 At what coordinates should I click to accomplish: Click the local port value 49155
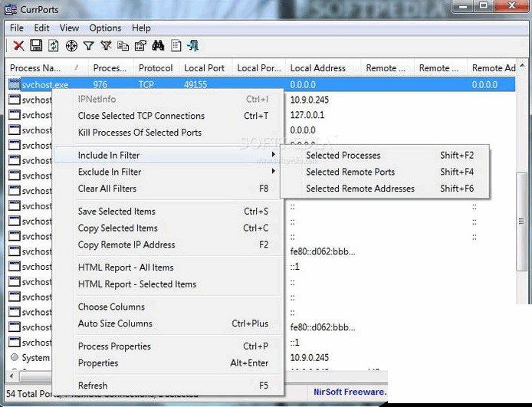[x=195, y=84]
